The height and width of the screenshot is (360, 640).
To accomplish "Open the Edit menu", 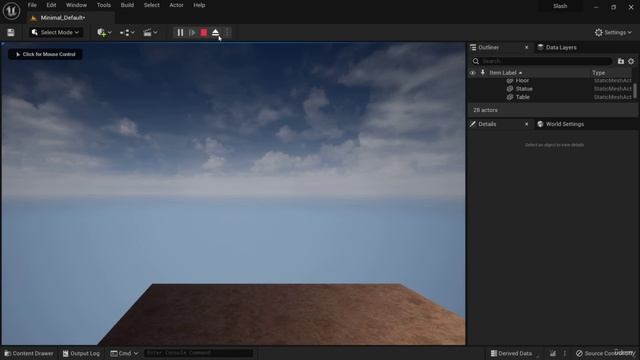I will [x=51, y=5].
